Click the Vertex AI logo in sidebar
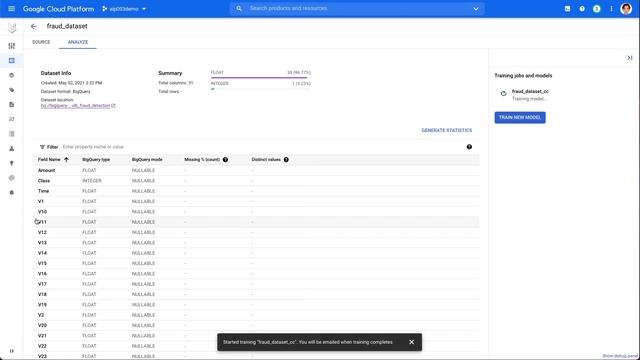The height and width of the screenshot is (360, 640). 12,28
